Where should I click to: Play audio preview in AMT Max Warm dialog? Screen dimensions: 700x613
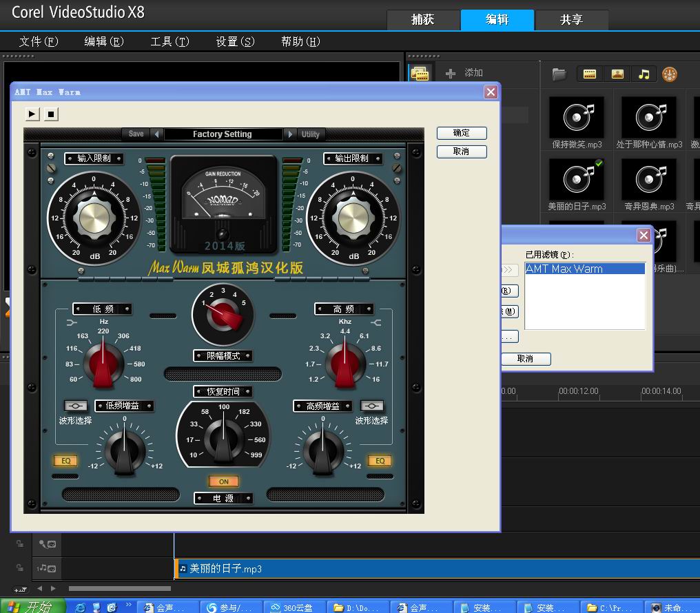click(32, 114)
